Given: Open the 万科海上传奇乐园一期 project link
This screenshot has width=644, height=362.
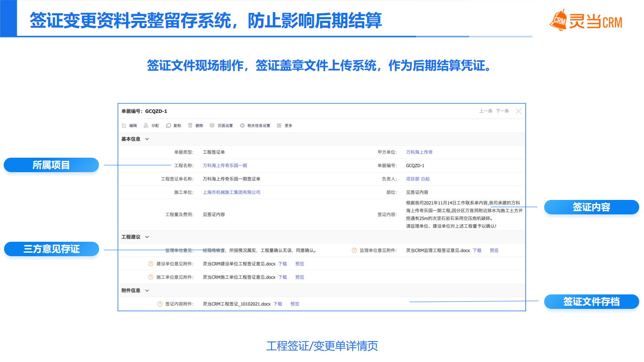Looking at the screenshot, I should pos(225,165).
